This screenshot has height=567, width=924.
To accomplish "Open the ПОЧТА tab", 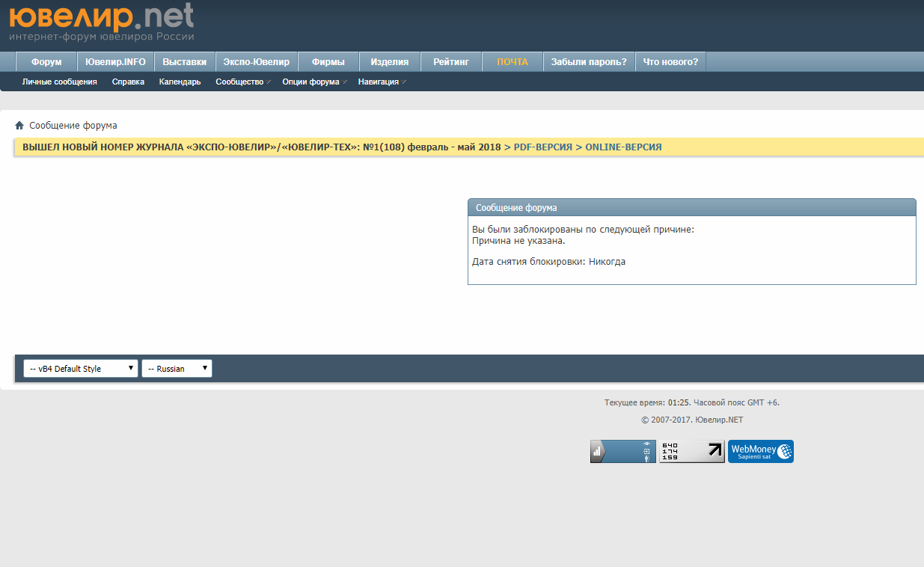I will point(513,62).
